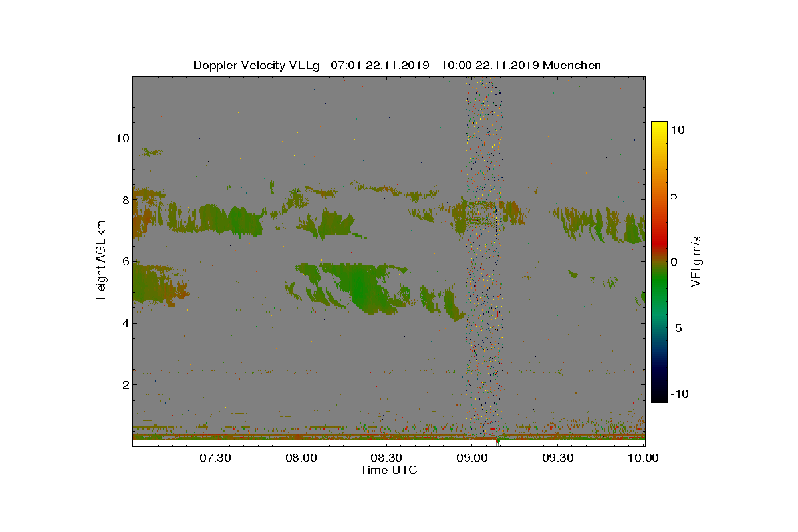Click the 08:00 time tick label
The width and height of the screenshot is (798, 532).
[301, 458]
